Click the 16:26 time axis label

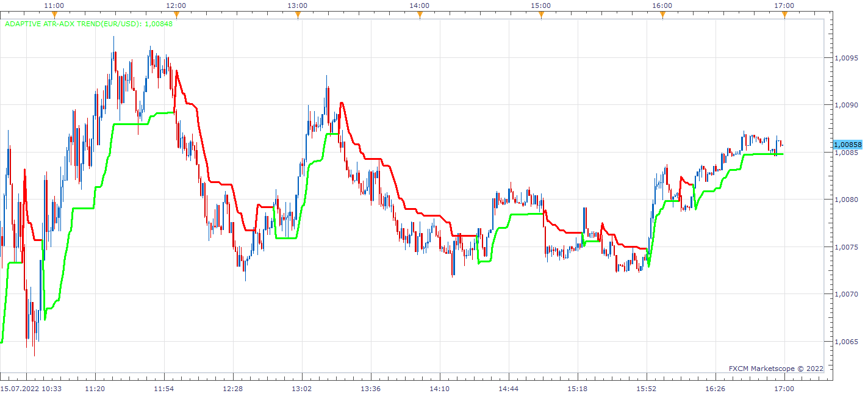point(716,388)
